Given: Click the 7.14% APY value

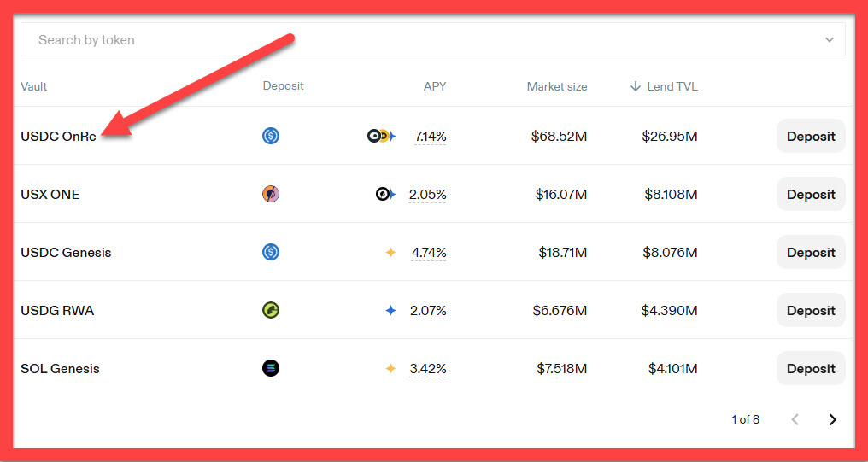Looking at the screenshot, I should click(430, 136).
